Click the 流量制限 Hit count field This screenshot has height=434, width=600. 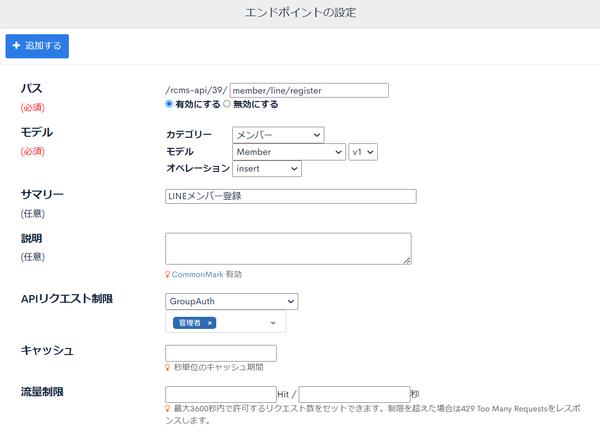[x=221, y=394]
